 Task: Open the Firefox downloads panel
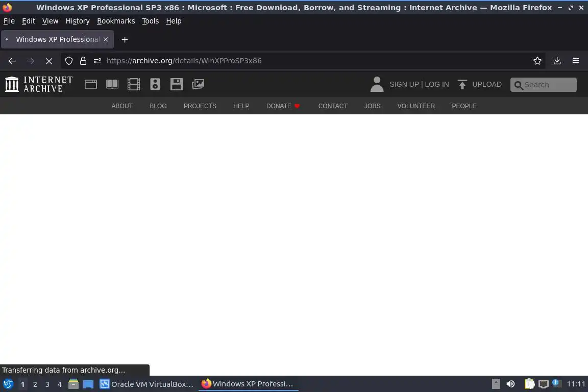pyautogui.click(x=557, y=61)
